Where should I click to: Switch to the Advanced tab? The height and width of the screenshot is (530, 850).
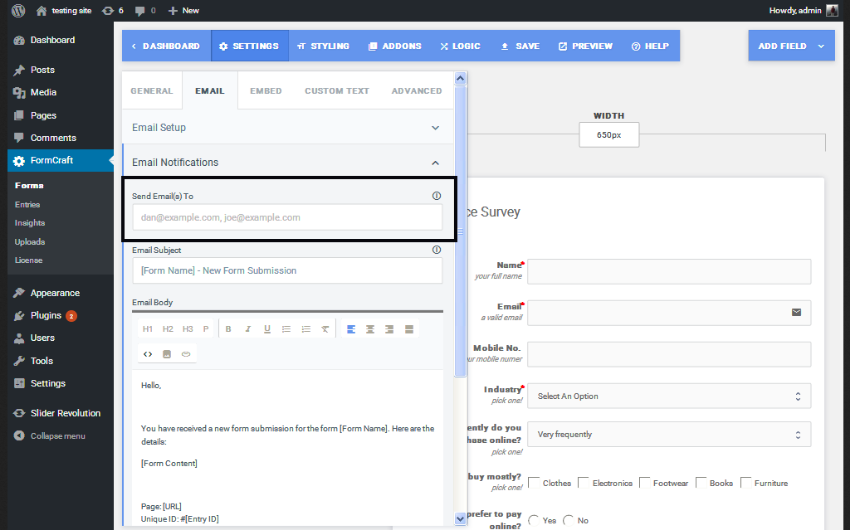tap(416, 91)
